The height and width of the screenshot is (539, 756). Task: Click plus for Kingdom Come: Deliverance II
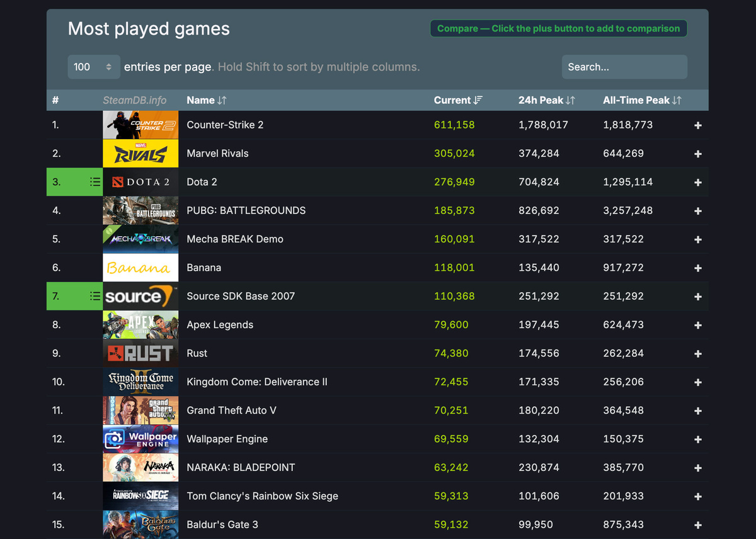[x=697, y=382]
